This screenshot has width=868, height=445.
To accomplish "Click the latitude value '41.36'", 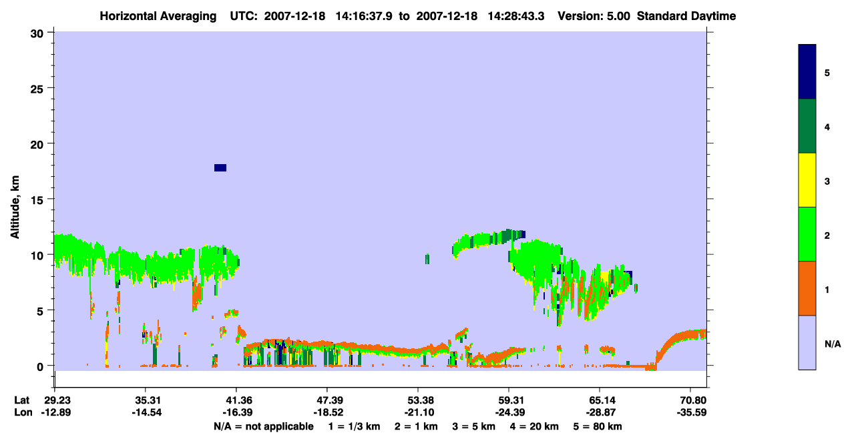I will (236, 400).
